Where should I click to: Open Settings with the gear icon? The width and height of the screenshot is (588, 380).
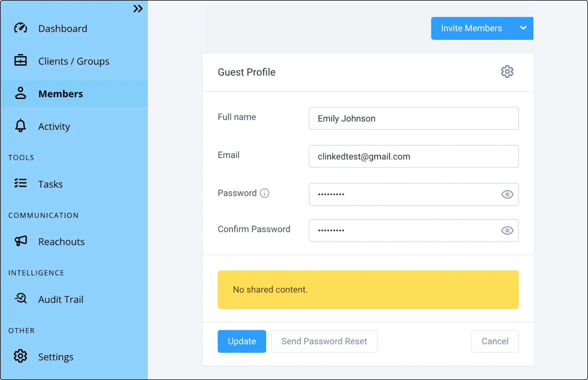tap(21, 356)
